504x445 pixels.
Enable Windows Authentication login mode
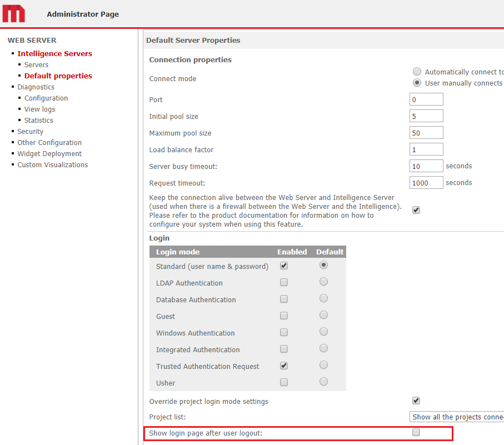[x=284, y=332]
